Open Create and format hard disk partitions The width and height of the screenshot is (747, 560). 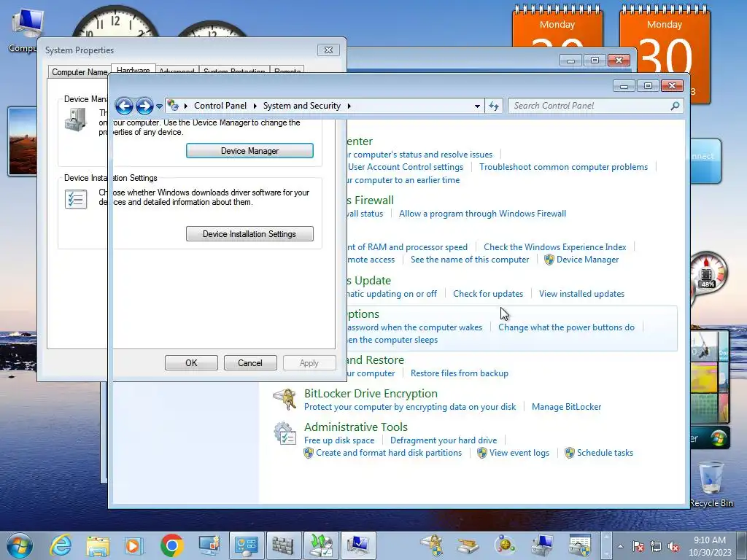389,453
